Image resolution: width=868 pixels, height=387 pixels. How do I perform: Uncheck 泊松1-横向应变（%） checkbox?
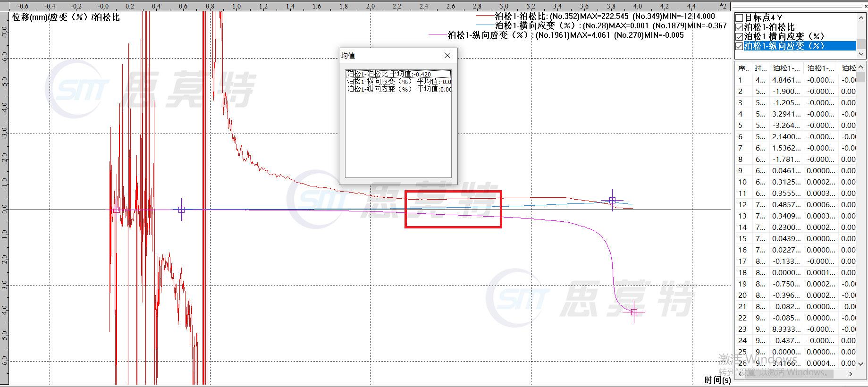point(739,36)
